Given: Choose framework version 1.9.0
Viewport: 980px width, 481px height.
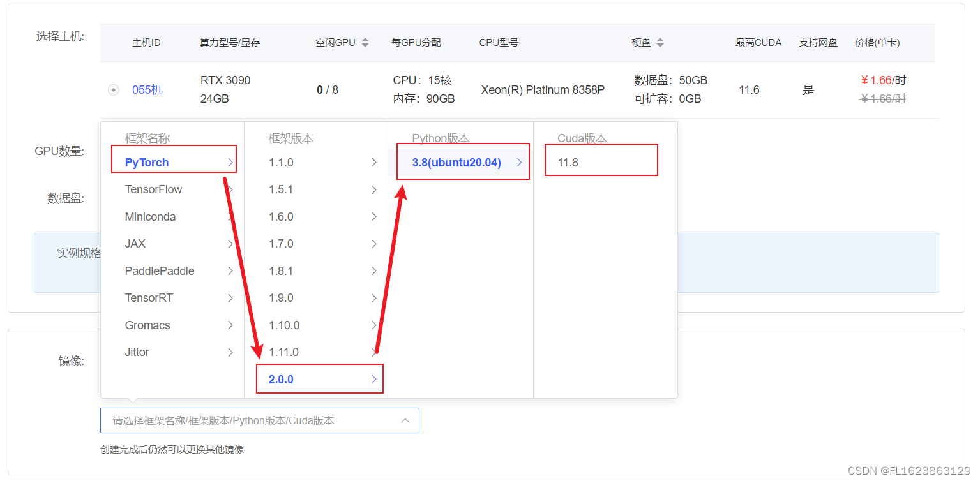Looking at the screenshot, I should click(316, 298).
